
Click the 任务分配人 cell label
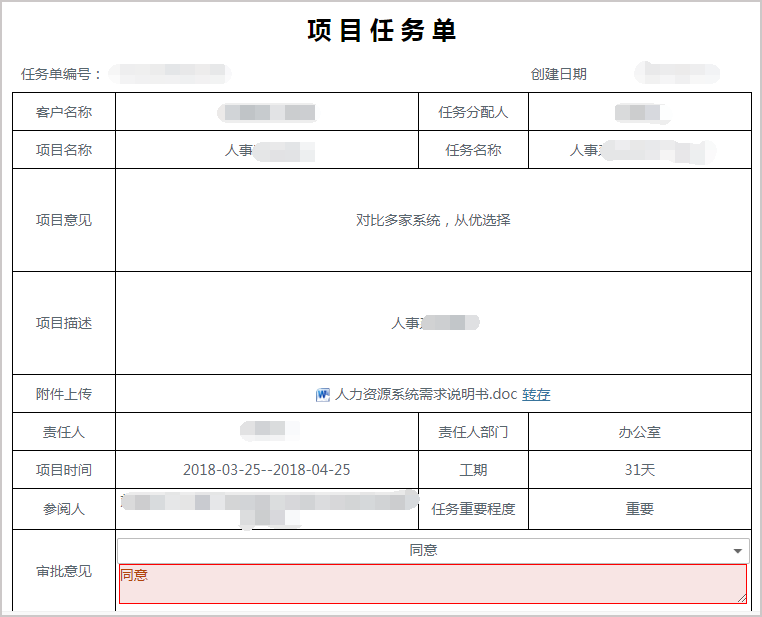[x=473, y=112]
